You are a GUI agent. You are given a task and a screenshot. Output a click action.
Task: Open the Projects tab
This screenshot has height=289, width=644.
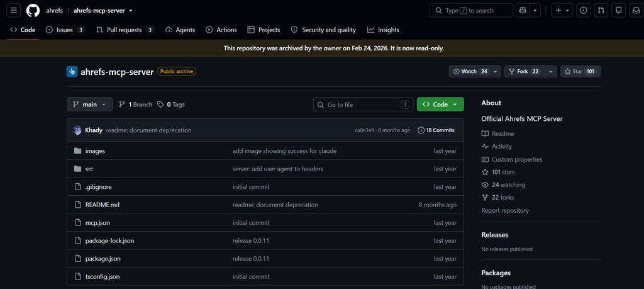(264, 30)
